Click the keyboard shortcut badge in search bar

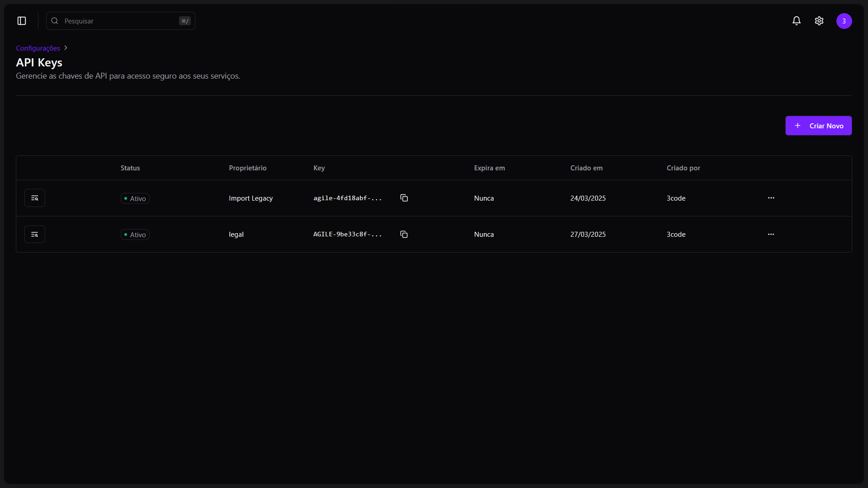tap(184, 21)
